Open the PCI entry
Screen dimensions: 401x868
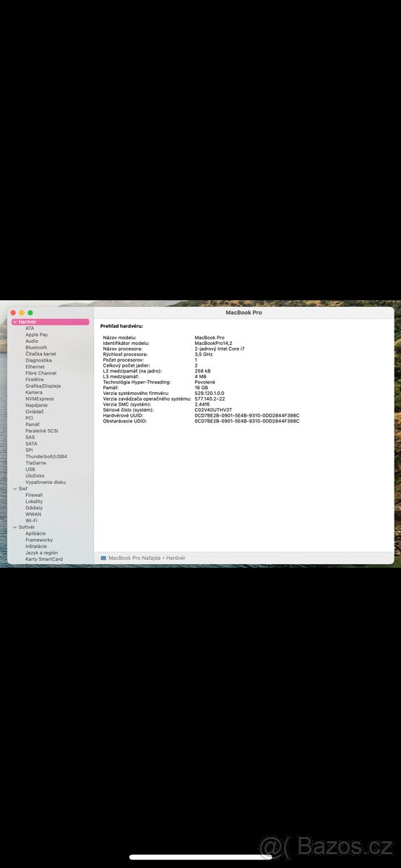tap(29, 418)
